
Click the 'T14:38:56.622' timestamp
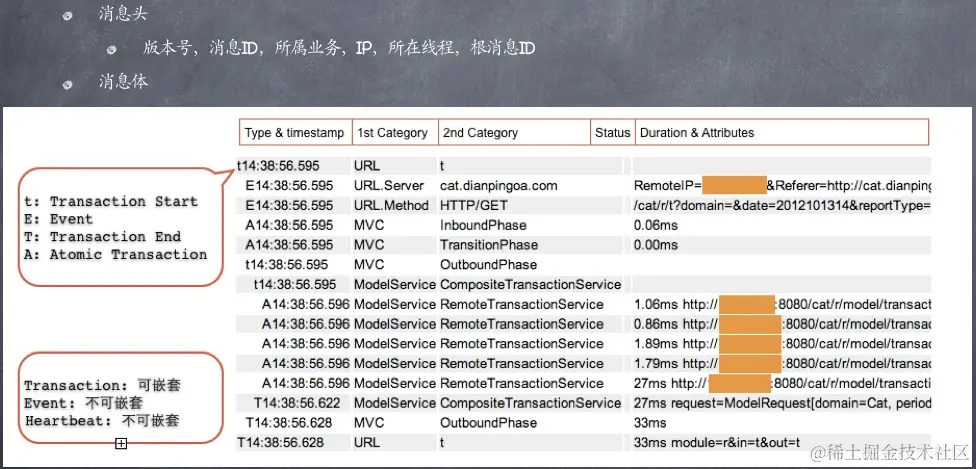click(x=297, y=404)
